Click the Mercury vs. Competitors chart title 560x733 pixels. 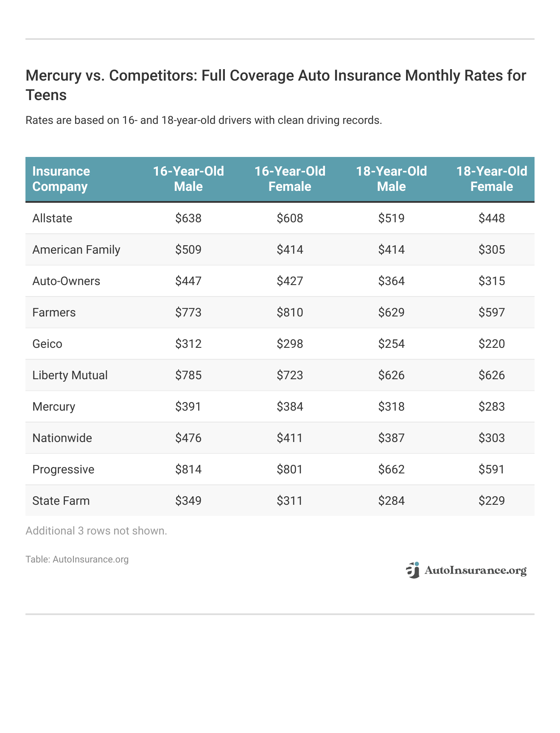point(276,85)
